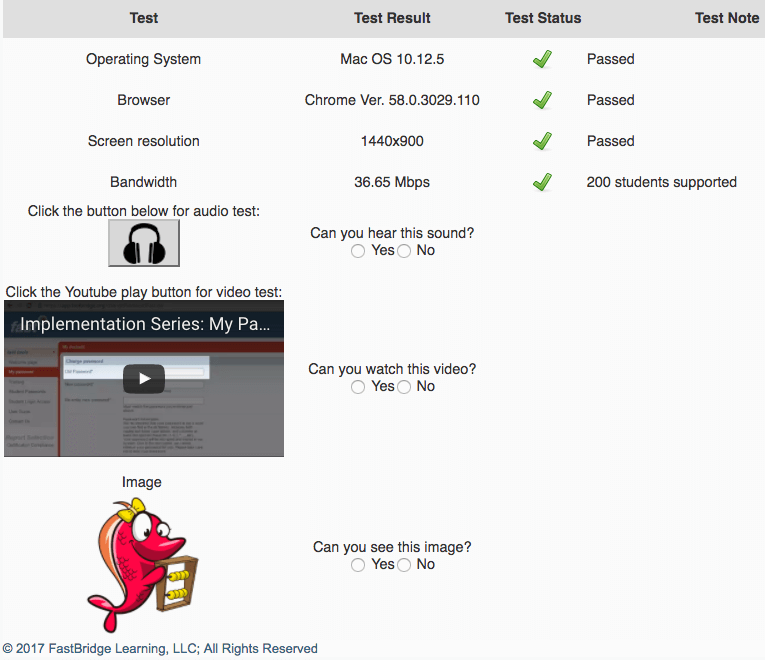Click the FastBridge Learning copyright footer text
The image size is (765, 660).
160,648
